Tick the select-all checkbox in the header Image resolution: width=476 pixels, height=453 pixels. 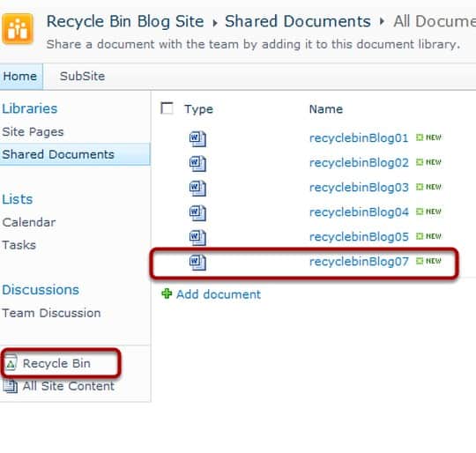[x=167, y=108]
